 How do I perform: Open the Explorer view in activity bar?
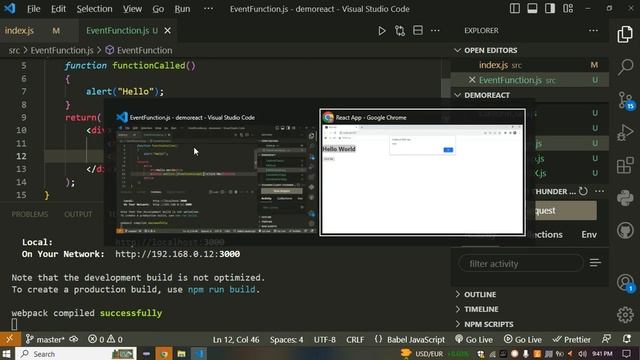625,34
